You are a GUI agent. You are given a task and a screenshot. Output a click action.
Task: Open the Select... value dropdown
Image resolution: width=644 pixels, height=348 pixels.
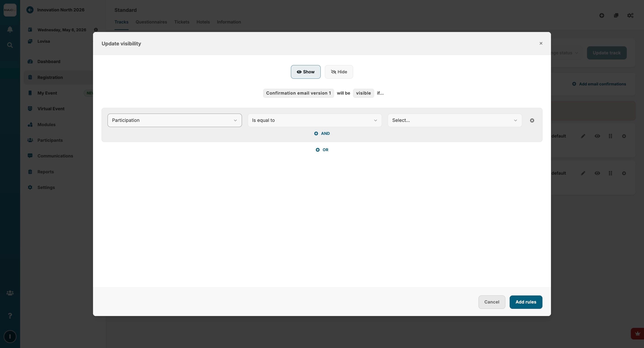point(455,121)
